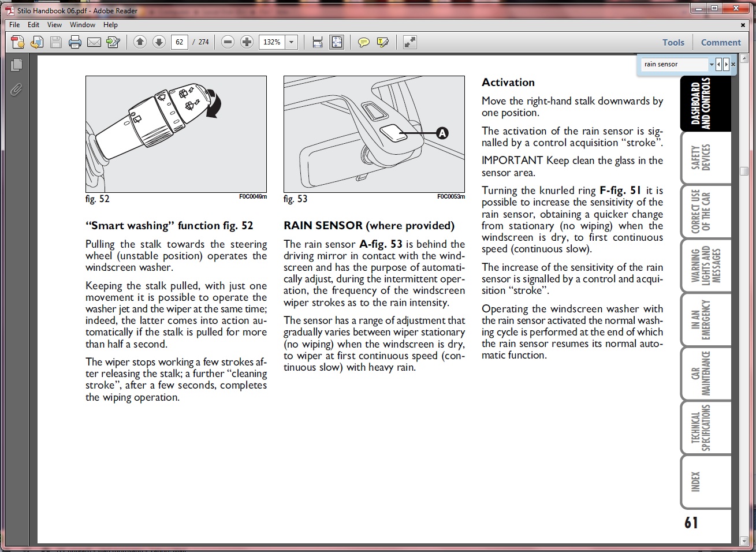Click the Adobe Reader title bar icon
Image resolution: width=756 pixels, height=552 pixels.
click(x=10, y=10)
